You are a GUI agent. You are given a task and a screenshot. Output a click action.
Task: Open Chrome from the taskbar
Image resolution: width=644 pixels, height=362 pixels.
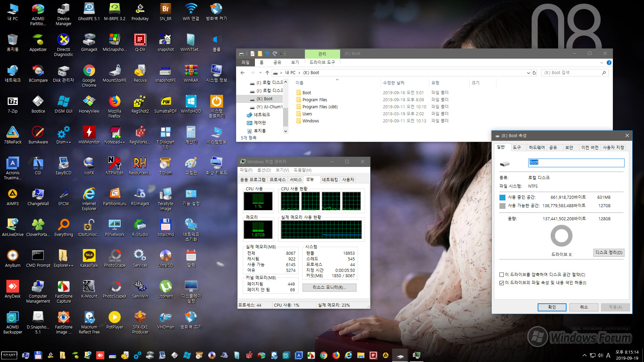pos(324,355)
